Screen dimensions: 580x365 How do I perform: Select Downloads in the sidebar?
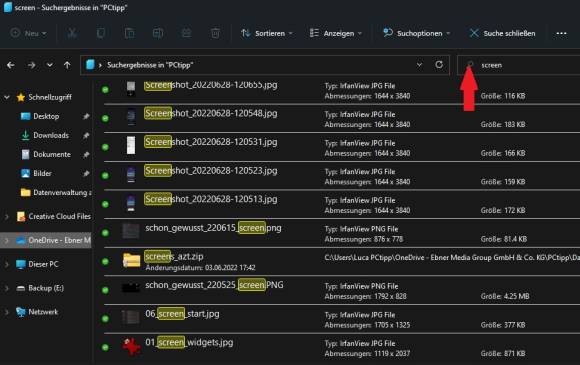51,135
